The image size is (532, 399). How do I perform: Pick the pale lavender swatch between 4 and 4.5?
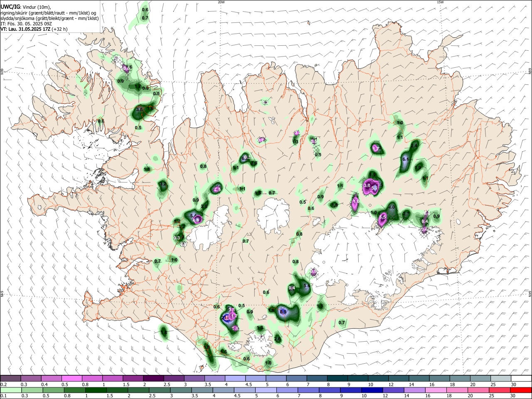click(x=235, y=378)
